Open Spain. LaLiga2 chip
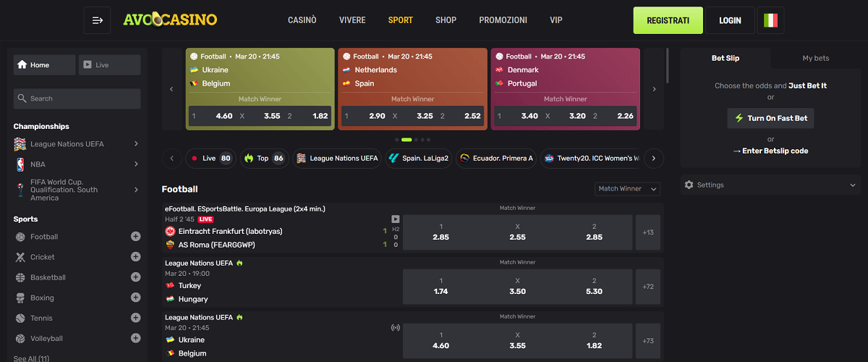868x362 pixels. click(418, 158)
